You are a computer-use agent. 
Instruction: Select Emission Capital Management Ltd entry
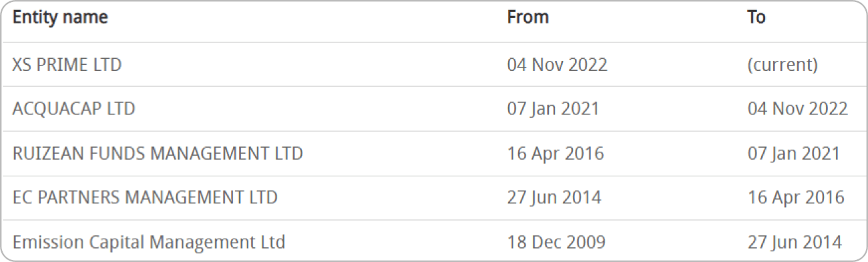(148, 242)
